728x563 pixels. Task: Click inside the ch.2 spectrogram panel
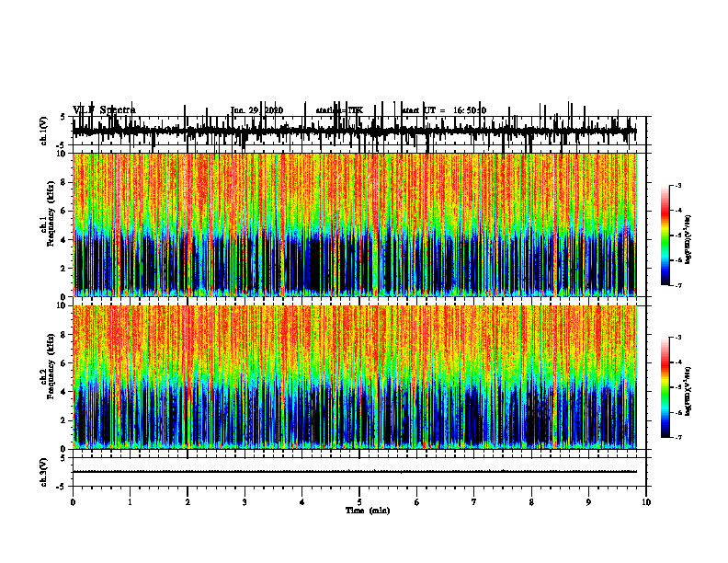355,377
